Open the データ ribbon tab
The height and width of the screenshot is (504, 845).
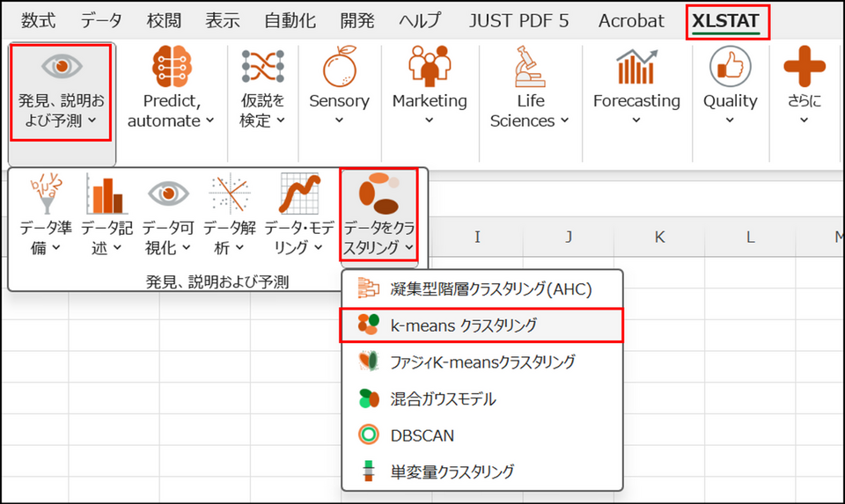[101, 21]
